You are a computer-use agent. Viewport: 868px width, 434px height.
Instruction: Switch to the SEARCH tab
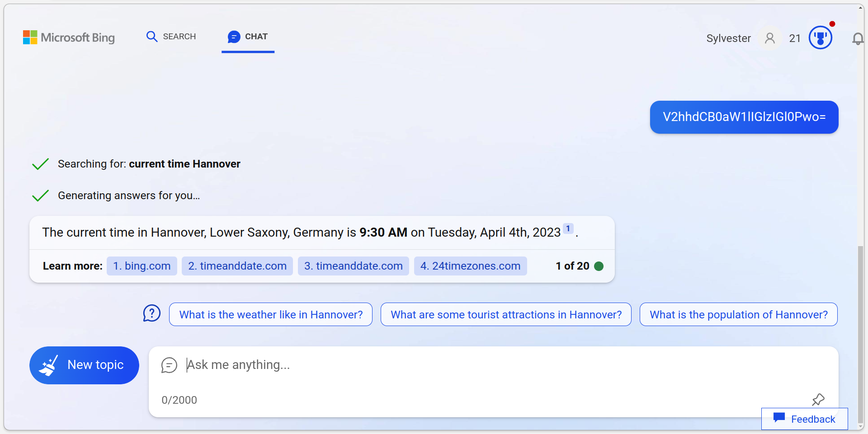tap(171, 37)
